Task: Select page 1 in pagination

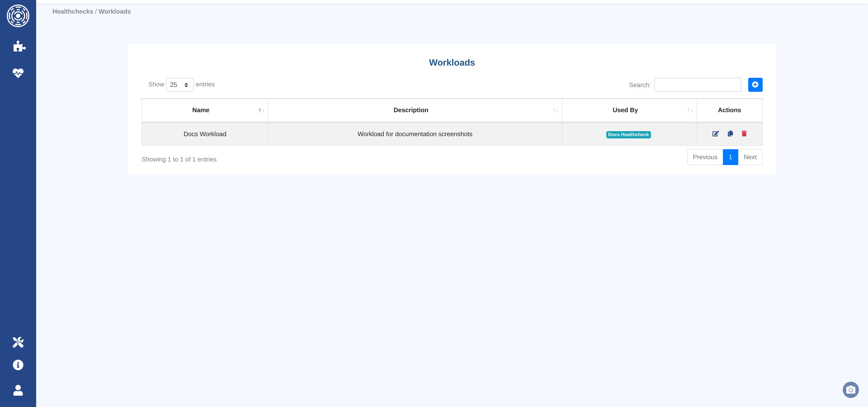Action: 730,157
